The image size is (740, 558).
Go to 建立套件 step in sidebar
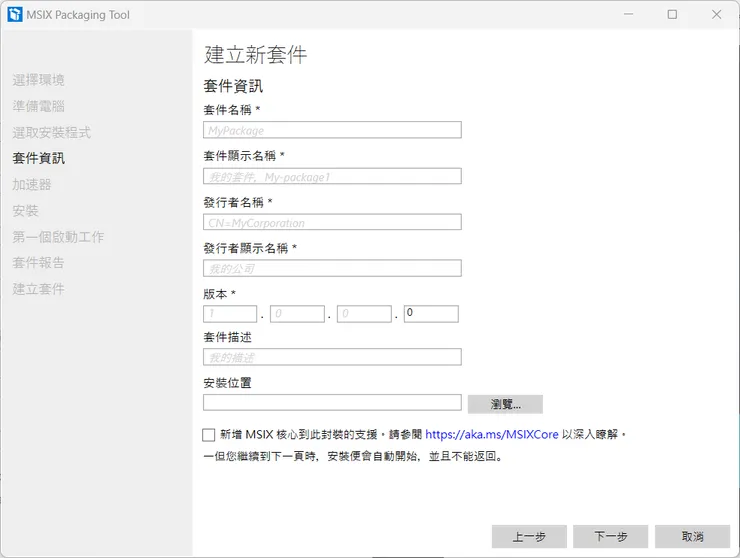tap(38, 289)
